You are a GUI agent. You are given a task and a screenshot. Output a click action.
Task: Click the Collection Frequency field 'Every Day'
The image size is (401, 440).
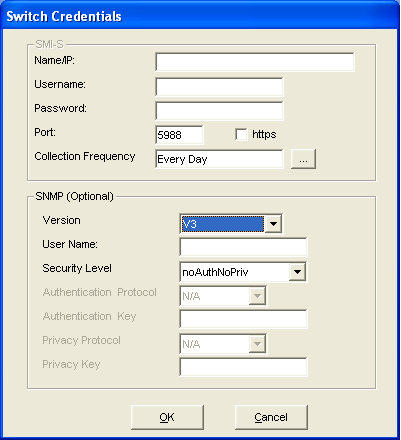tap(219, 159)
